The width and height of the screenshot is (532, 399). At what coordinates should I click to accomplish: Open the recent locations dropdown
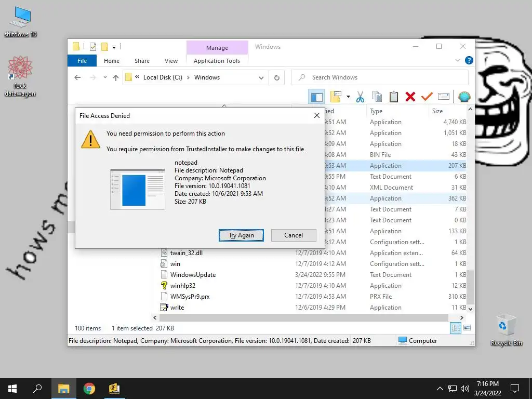pyautogui.click(x=105, y=77)
